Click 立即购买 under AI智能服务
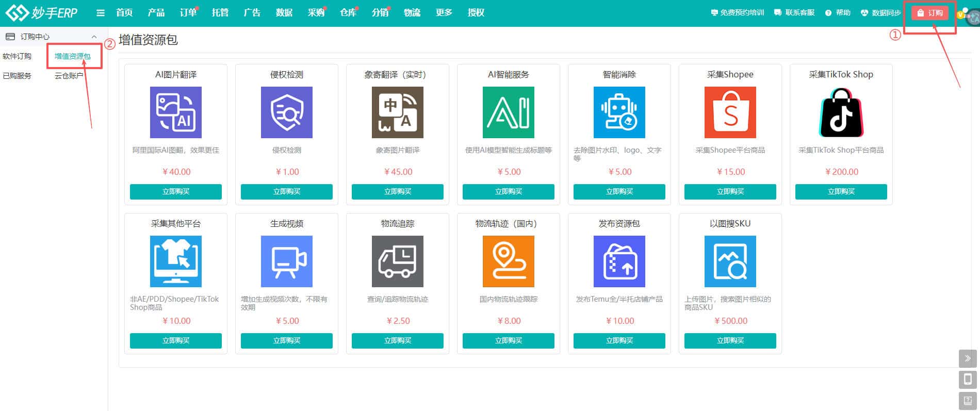This screenshot has width=980, height=411. point(509,191)
